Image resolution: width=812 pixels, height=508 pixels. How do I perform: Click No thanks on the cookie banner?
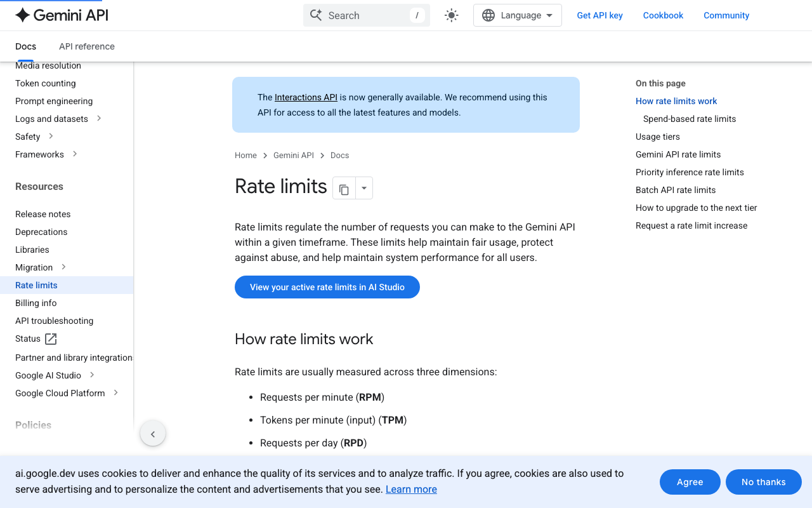pyautogui.click(x=764, y=482)
